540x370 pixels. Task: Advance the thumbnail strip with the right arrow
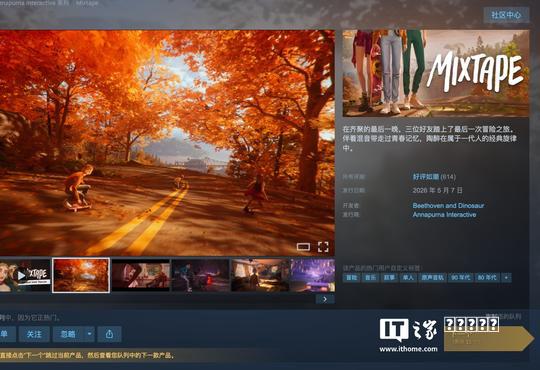(x=325, y=299)
